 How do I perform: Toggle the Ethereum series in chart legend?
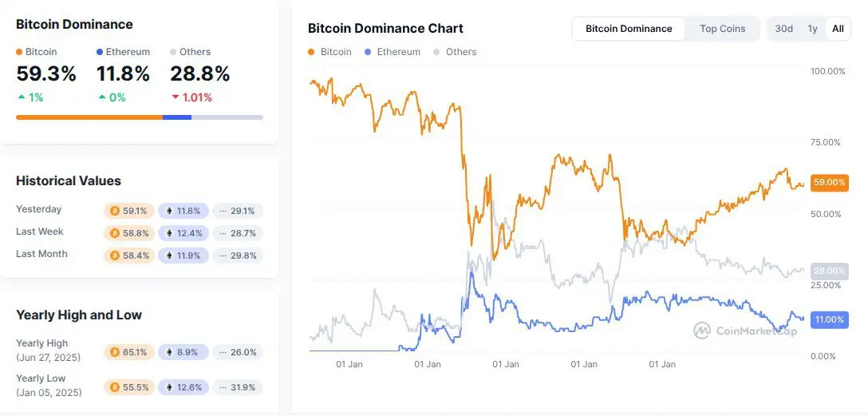coord(392,52)
